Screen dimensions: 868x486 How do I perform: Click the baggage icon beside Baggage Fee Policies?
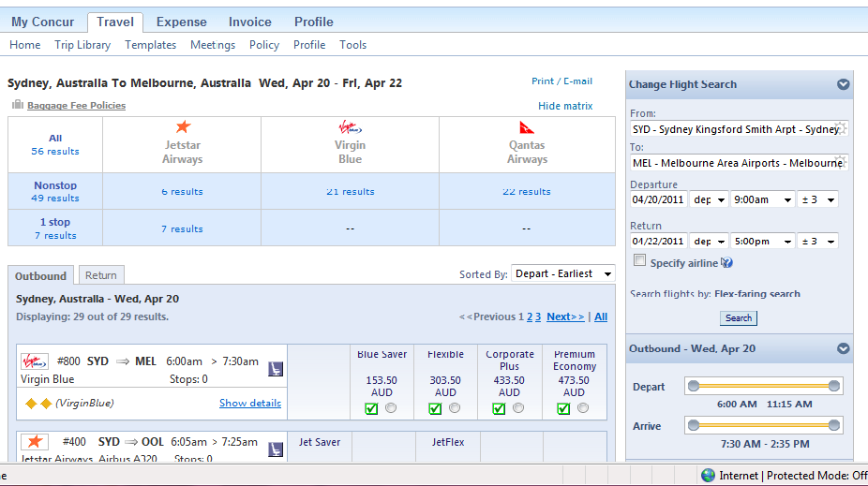tap(18, 105)
